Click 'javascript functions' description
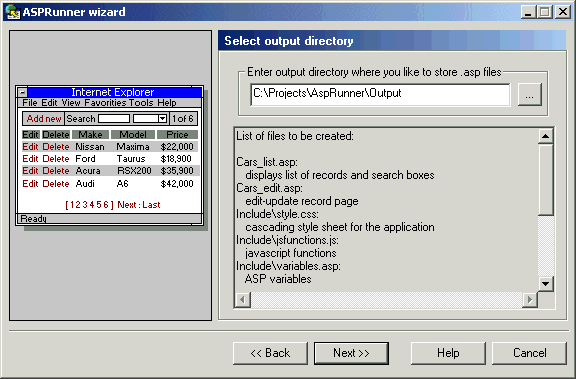576x379 pixels. tap(291, 253)
